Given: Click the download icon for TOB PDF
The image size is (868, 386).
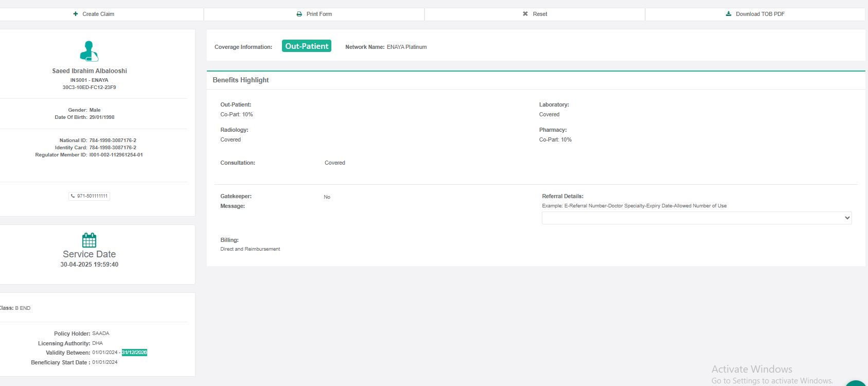Looking at the screenshot, I should pyautogui.click(x=729, y=14).
